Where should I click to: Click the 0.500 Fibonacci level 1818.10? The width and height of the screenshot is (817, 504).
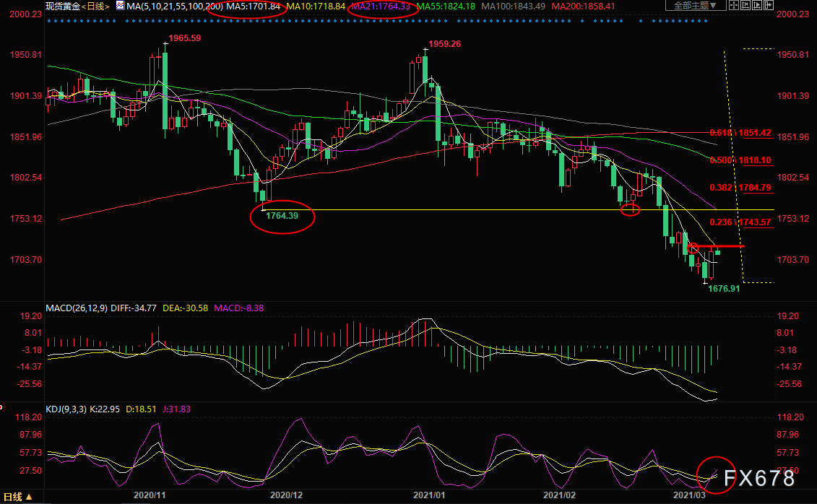[x=740, y=160]
